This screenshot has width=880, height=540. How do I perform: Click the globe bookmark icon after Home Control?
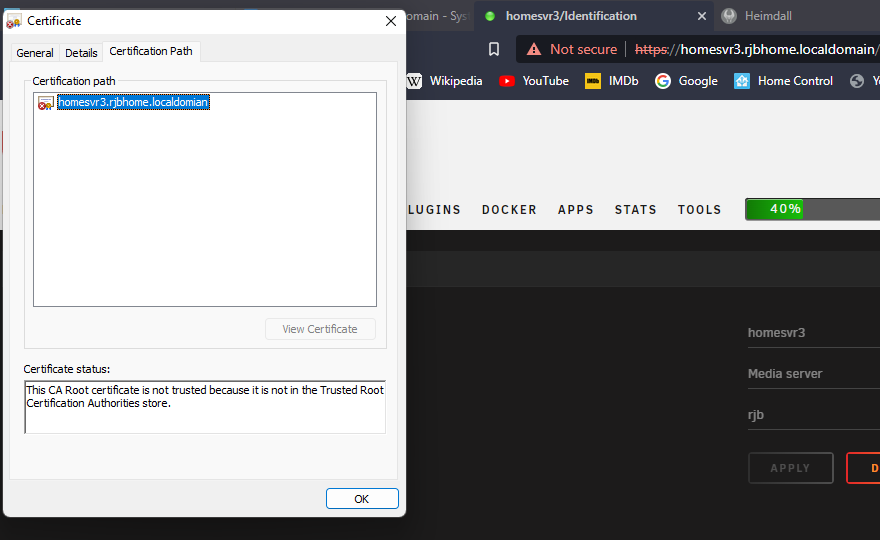coord(857,81)
